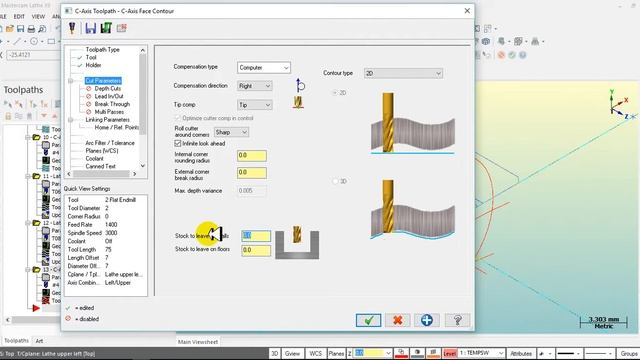Click the lock icon in Toolpaths panel toolbar
This screenshot has width=640, height=360.
click(8, 116)
